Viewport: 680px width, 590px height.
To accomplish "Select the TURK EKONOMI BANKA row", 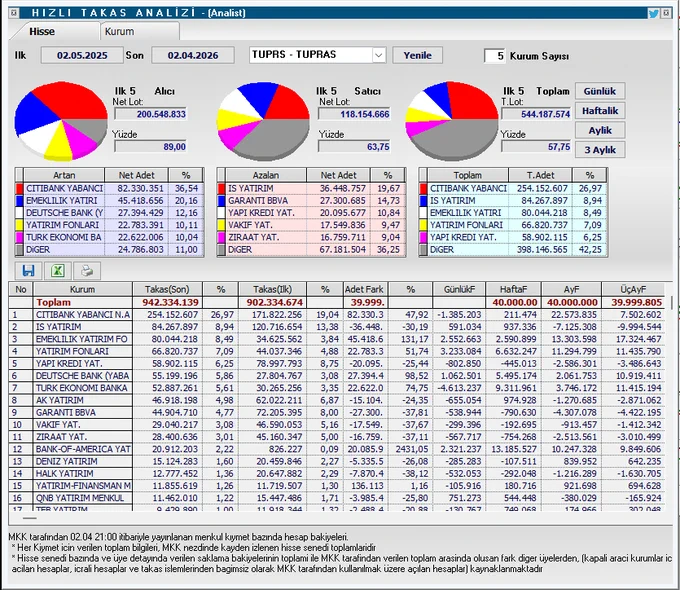I will point(336,388).
